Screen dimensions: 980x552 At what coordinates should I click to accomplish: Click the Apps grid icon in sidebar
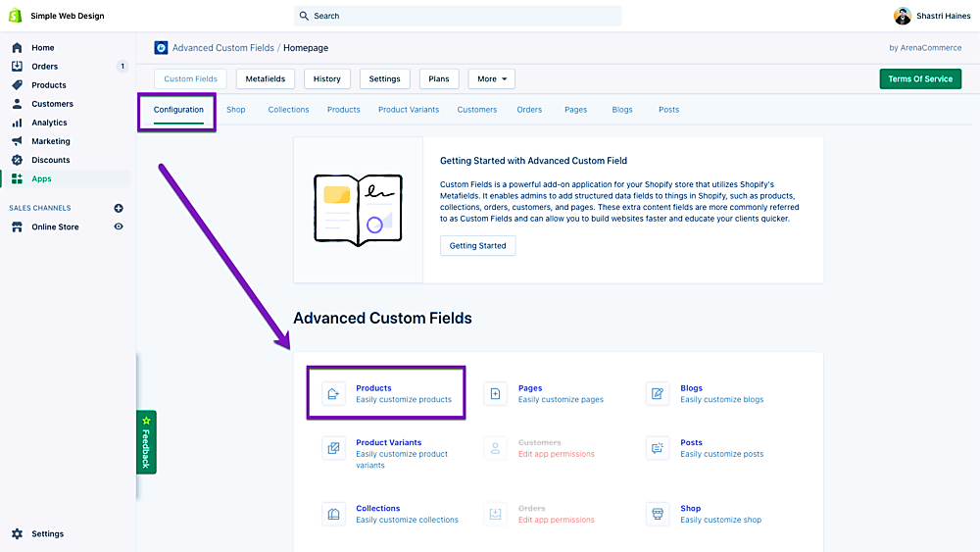tap(17, 178)
